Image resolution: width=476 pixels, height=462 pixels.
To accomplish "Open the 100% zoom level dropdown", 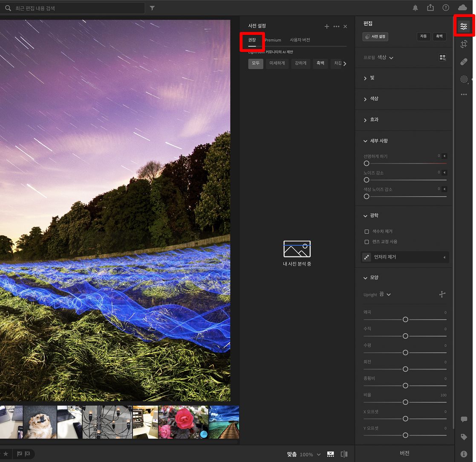I will [x=310, y=454].
